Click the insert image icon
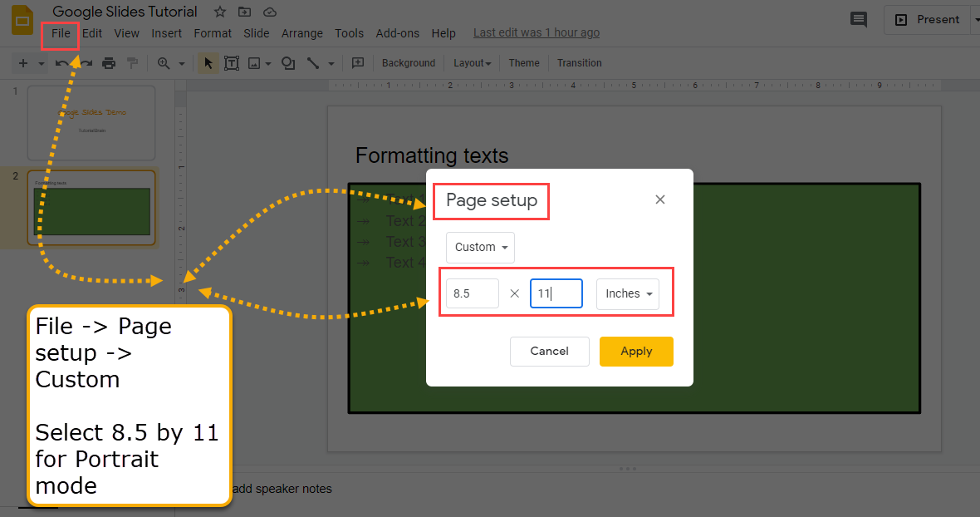Screen dimensions: 980x517 click(256, 62)
